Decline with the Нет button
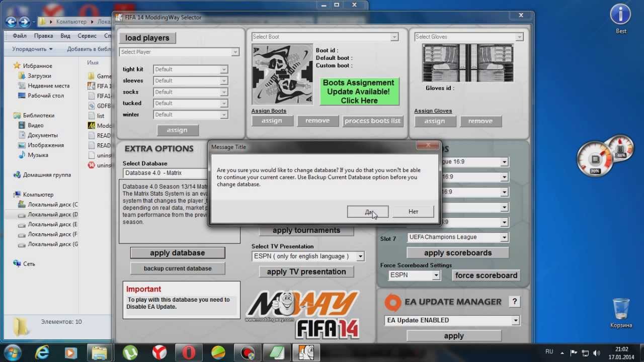 pyautogui.click(x=413, y=212)
